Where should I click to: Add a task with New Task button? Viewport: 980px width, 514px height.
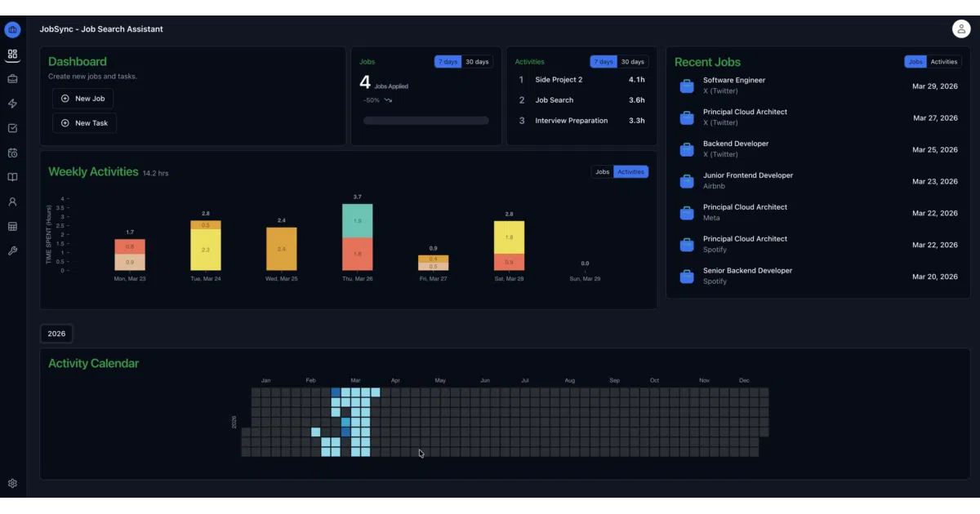84,123
